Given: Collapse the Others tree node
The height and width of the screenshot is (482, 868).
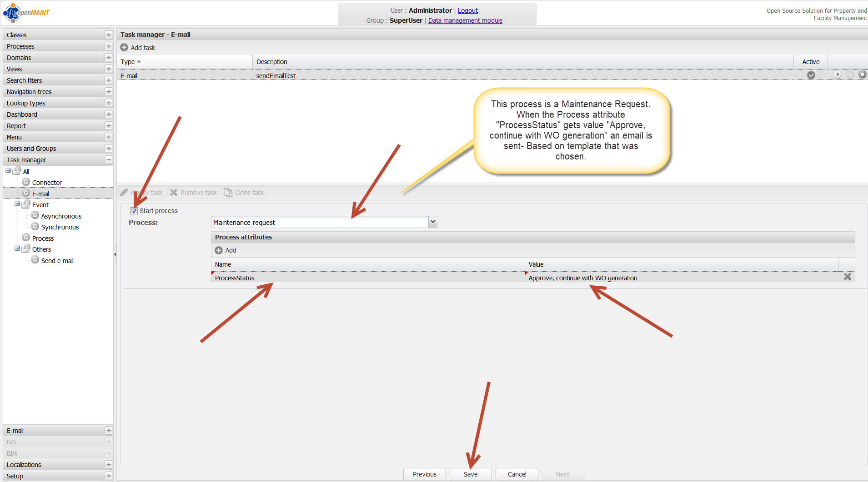Looking at the screenshot, I should (x=17, y=249).
